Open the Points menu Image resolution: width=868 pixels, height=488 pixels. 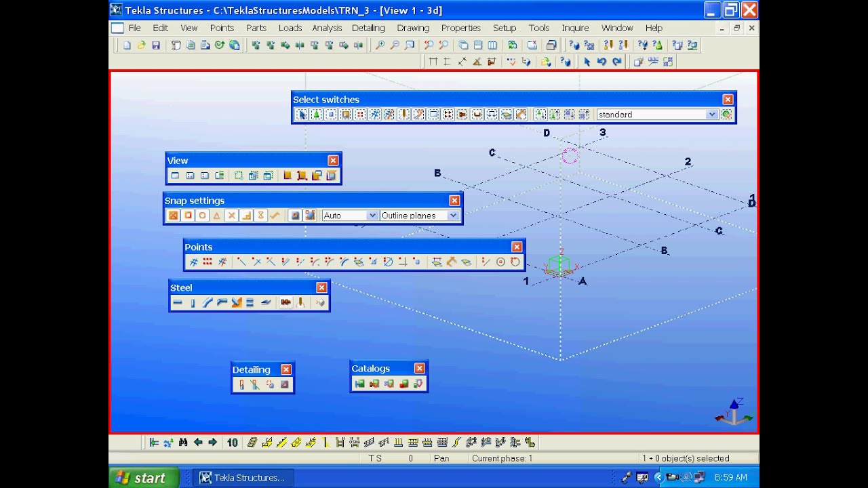pyautogui.click(x=222, y=28)
